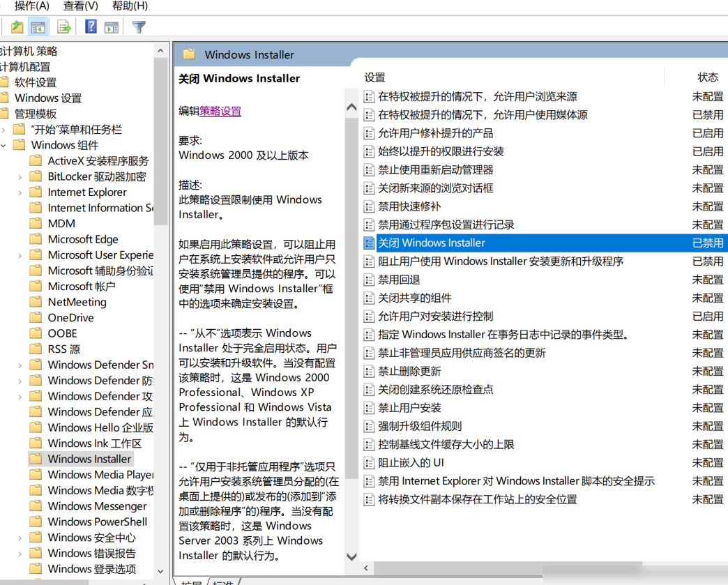Viewport: 728px width, 585px height.
Task: Open the 帮助(H) menu
Action: point(130,6)
